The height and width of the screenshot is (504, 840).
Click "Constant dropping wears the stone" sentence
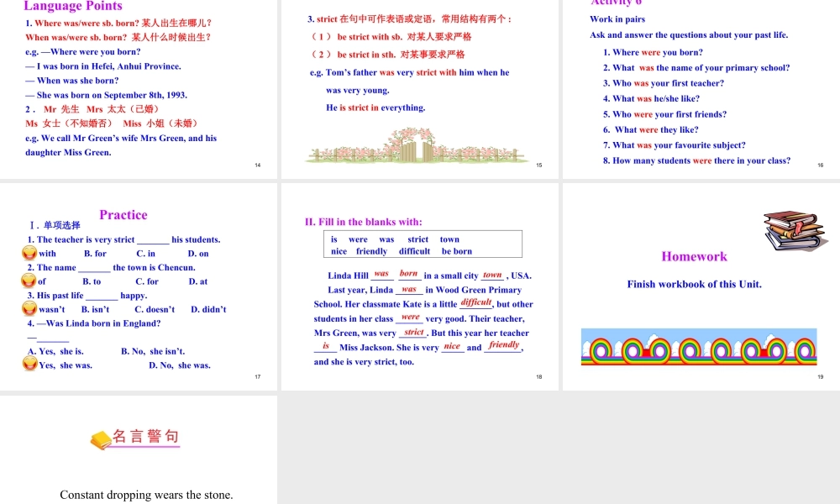146,495
